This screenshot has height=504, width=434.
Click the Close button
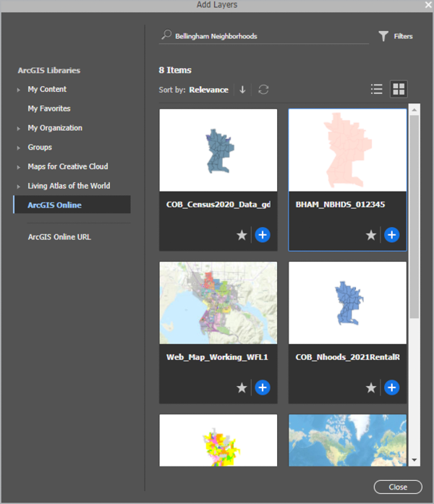click(398, 487)
